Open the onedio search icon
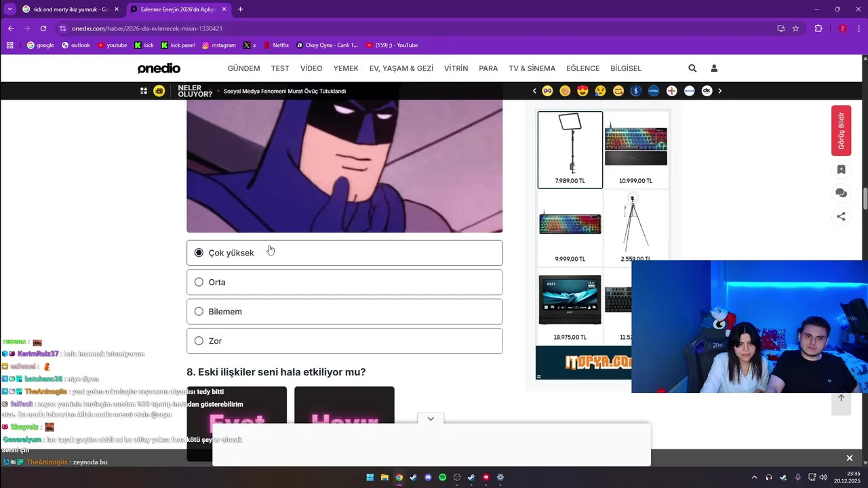Image resolution: width=868 pixels, height=488 pixels. point(692,68)
